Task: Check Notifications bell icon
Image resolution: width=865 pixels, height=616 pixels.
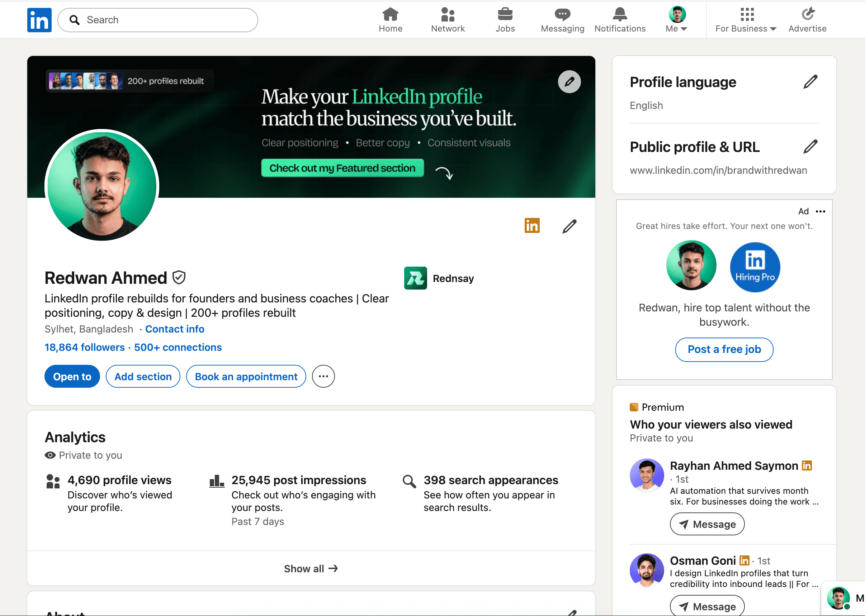Action: 620,20
